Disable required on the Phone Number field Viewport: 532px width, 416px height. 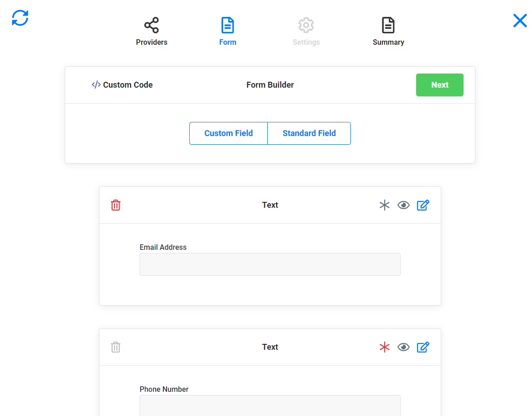(384, 347)
